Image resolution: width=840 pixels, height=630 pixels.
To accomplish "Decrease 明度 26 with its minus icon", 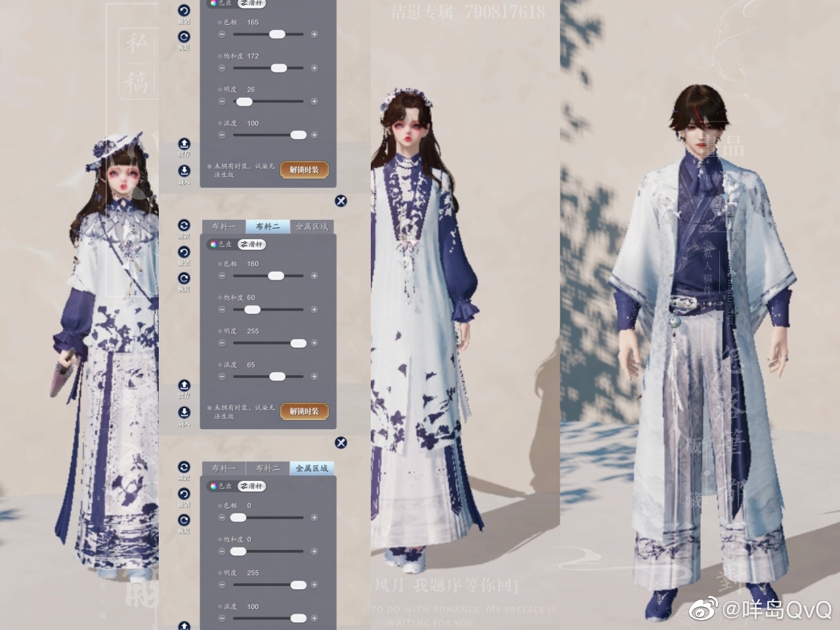I will [222, 101].
